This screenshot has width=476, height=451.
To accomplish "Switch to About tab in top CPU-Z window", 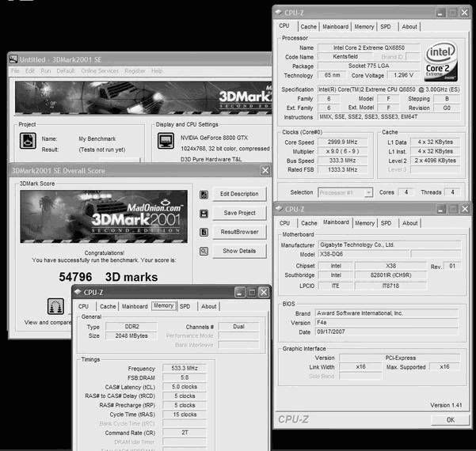I will (409, 27).
